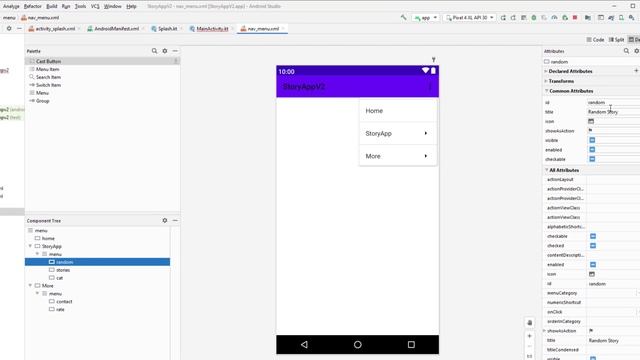Image resolution: width=640 pixels, height=360 pixels.
Task: Expand StoryApp submenu arrow in preview
Action: tap(426, 133)
